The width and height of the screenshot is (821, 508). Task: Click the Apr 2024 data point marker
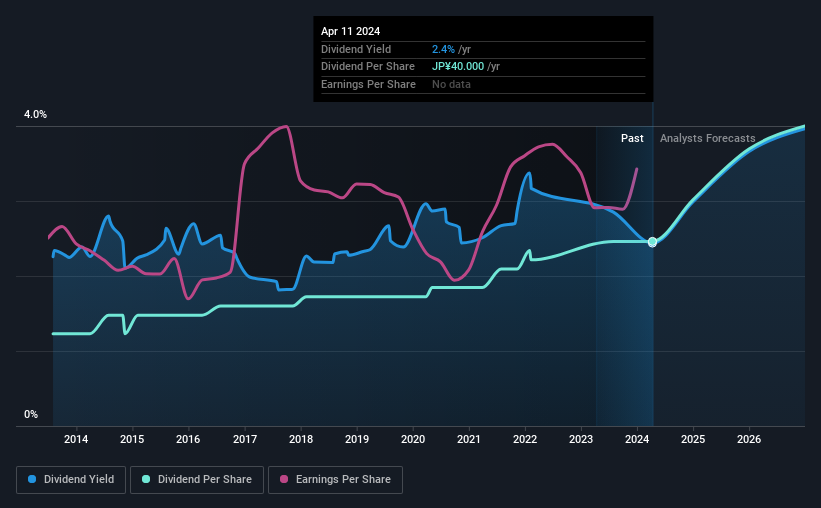[652, 242]
